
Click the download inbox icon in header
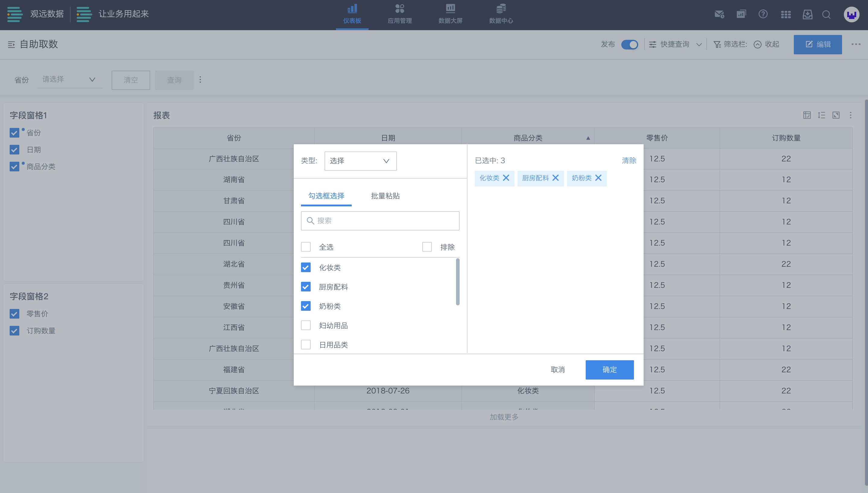(x=807, y=14)
